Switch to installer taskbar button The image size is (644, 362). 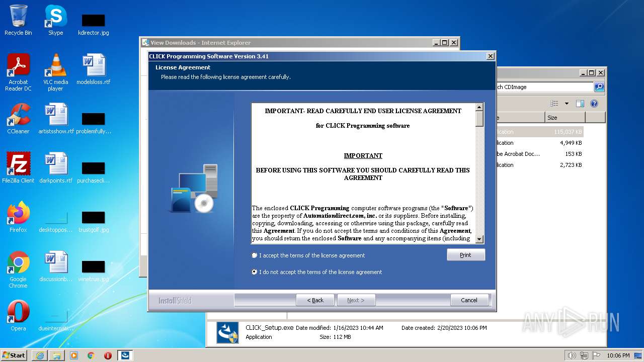tap(125, 355)
